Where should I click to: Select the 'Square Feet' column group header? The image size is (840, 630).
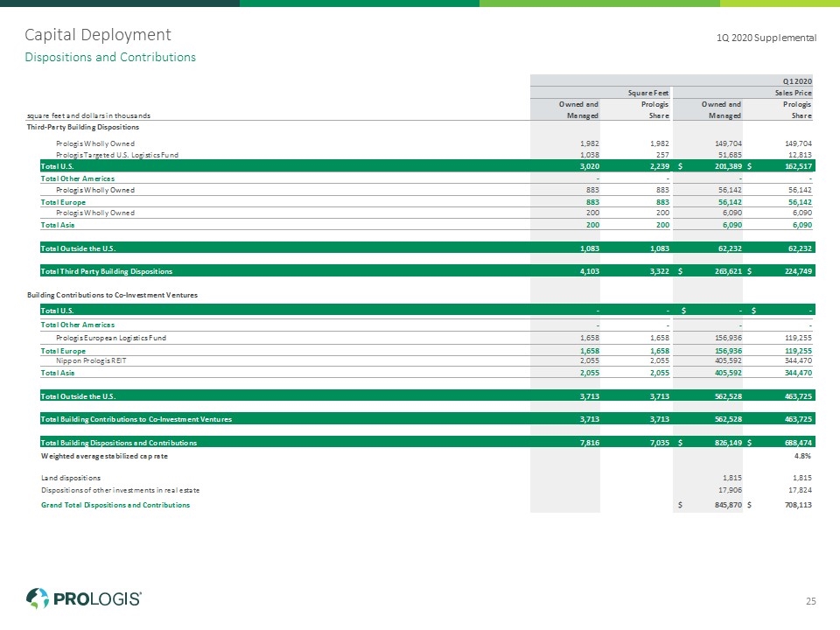click(x=648, y=93)
